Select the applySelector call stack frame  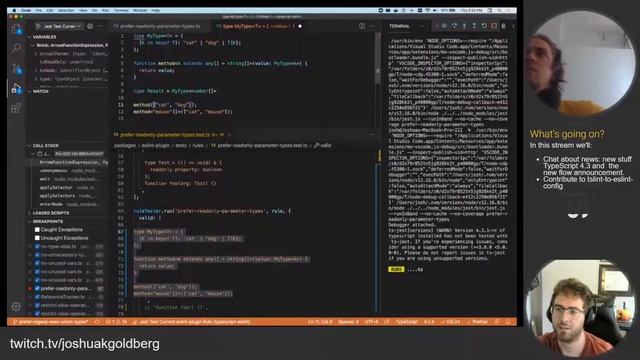coord(69,187)
